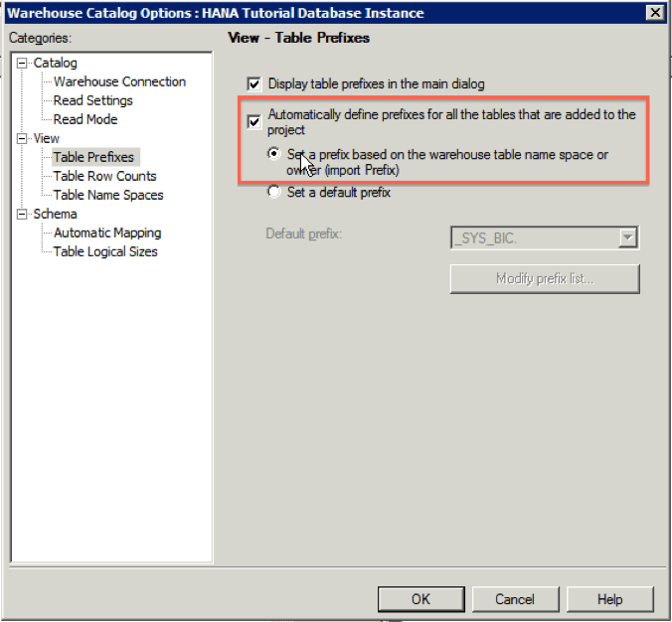
Task: Click the Cancel button
Action: (x=515, y=599)
